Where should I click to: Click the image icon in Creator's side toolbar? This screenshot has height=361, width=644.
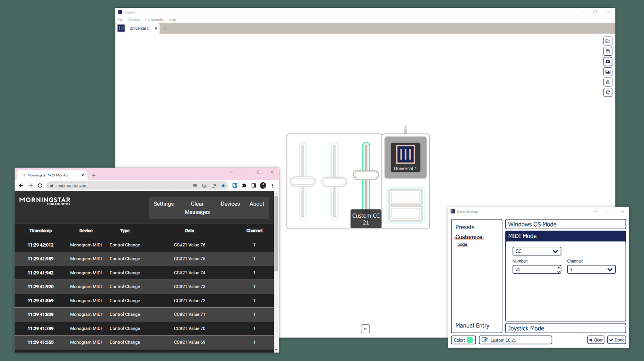[x=607, y=72]
